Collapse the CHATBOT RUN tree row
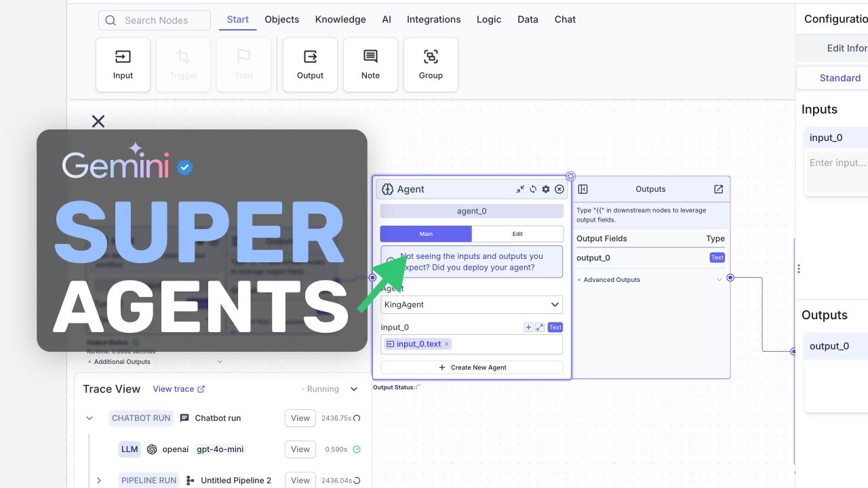 [90, 418]
